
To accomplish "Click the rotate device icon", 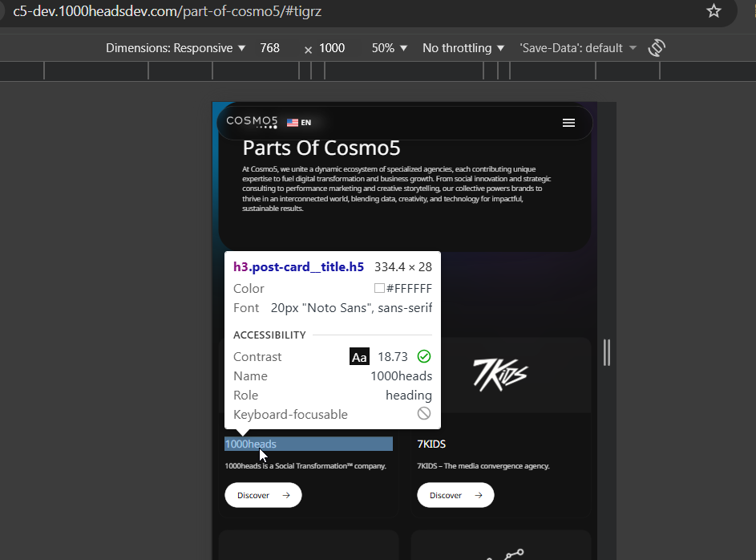I will click(657, 48).
